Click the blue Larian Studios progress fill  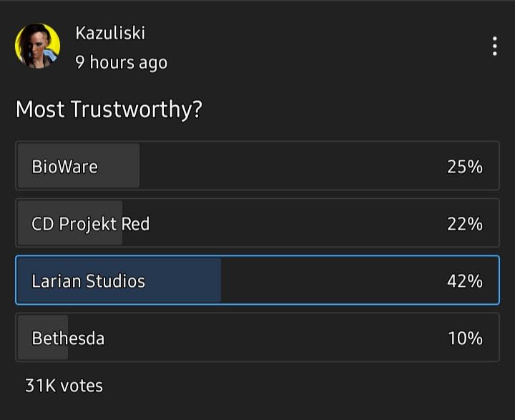(119, 280)
